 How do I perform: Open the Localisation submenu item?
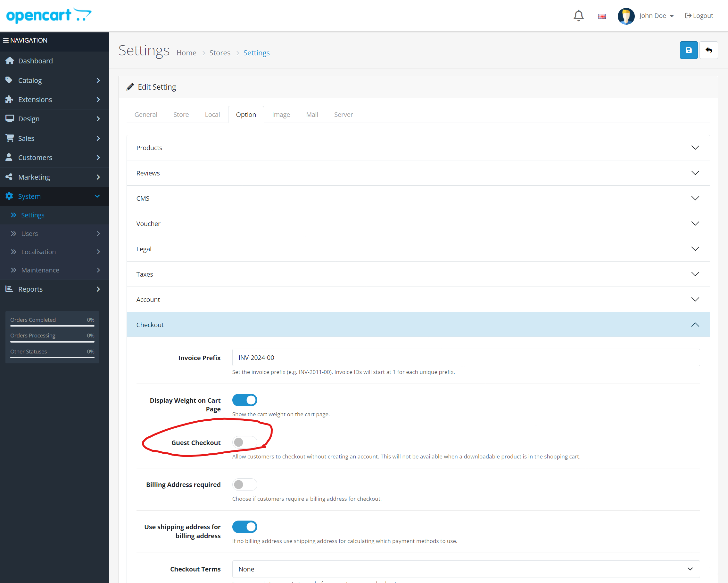[54, 252]
